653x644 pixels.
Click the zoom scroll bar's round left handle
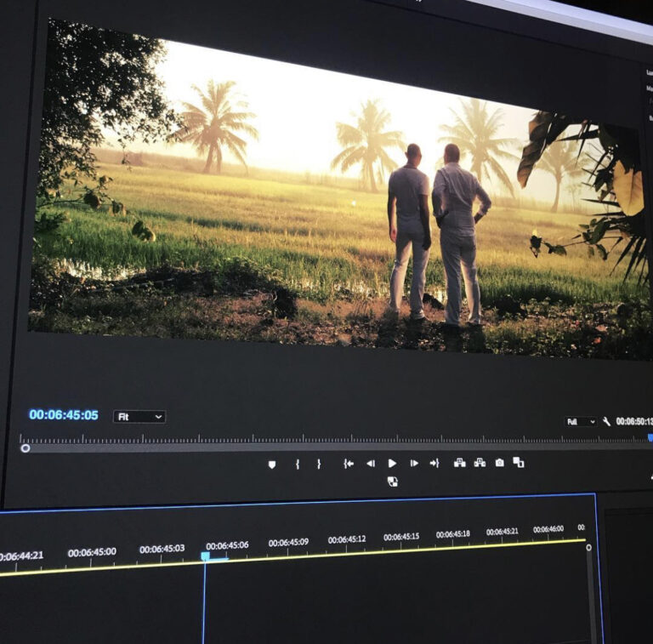26,448
